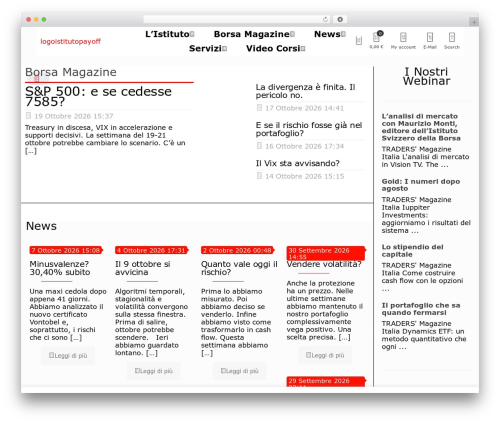Click date tag 4 Ottobre 2026 17:31
Screen dimensions: 500x423
(x=152, y=250)
